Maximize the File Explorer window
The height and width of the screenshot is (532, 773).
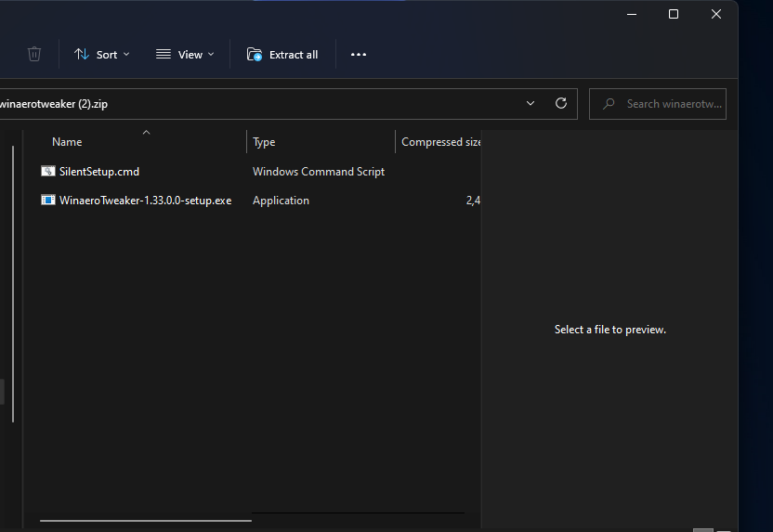click(674, 14)
